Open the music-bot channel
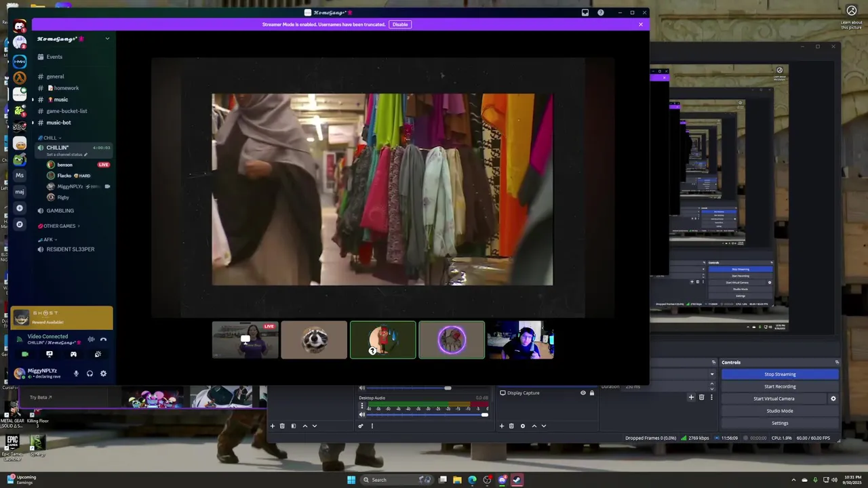 (73, 123)
